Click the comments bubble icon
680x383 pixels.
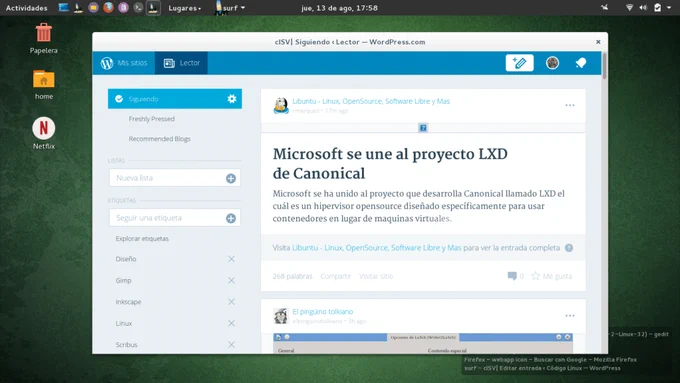coord(512,276)
